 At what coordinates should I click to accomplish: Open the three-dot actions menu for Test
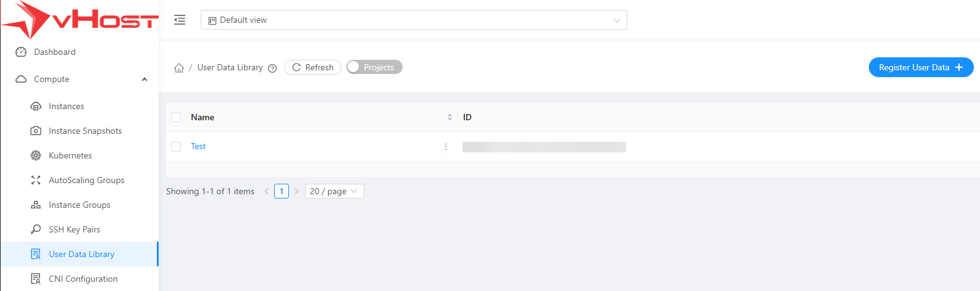[x=446, y=147]
